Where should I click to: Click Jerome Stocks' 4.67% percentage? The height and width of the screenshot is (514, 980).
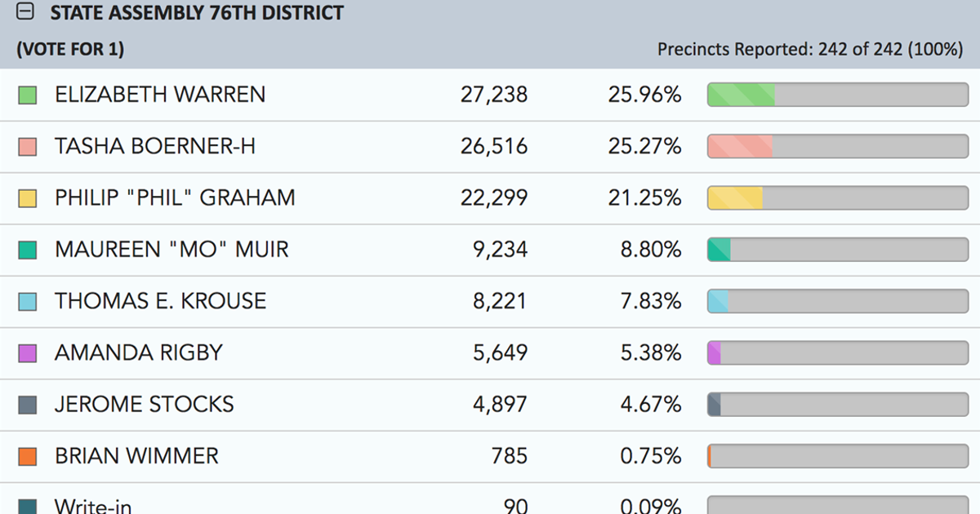[x=651, y=405]
